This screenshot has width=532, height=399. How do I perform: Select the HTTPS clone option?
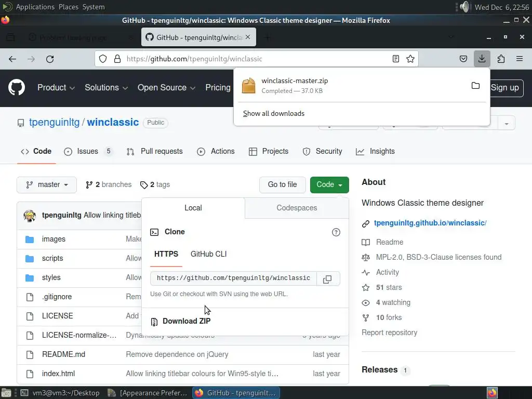coord(166,254)
